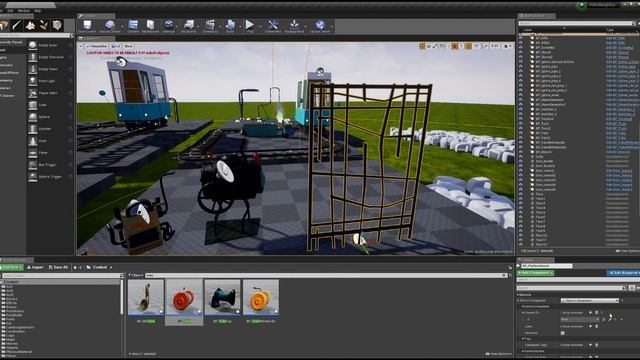Toggle visibility eye for BP_SteamGenerator row
Image resolution: width=640 pixels, height=360 pixels.
coord(521,100)
